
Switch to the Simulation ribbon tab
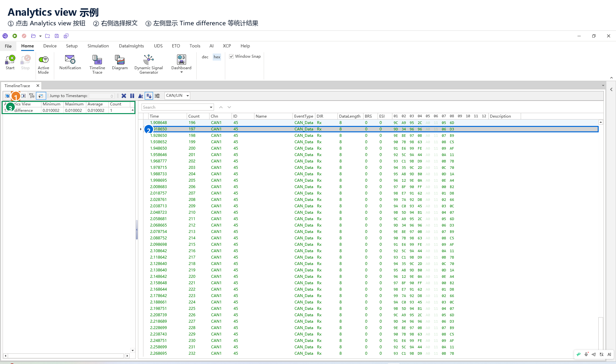coord(98,46)
